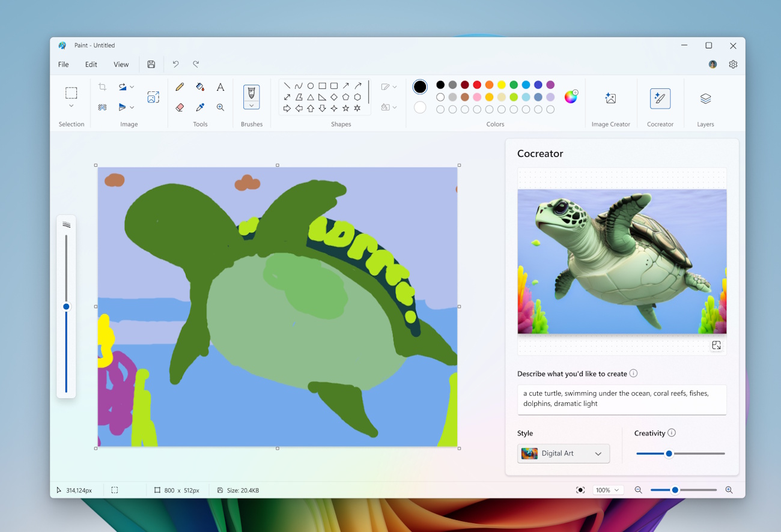Image resolution: width=781 pixels, height=532 pixels.
Task: Click the fit-to-window icon in status bar
Action: (580, 490)
